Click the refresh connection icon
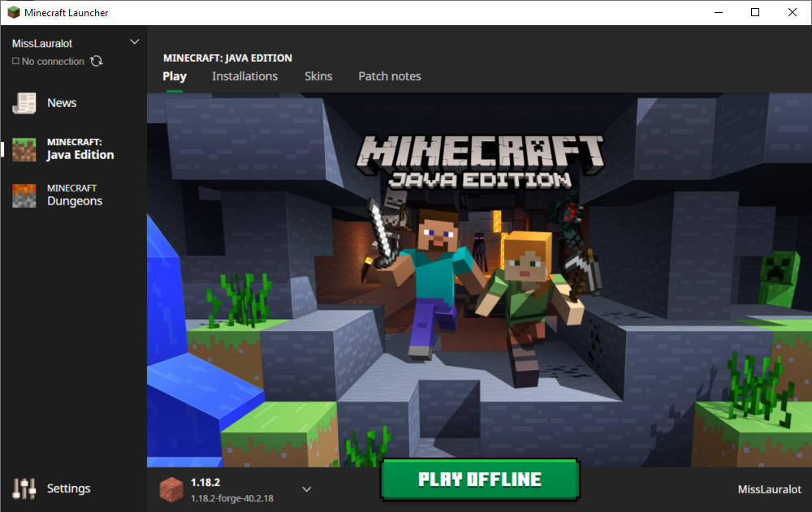812x512 pixels. tap(97, 61)
